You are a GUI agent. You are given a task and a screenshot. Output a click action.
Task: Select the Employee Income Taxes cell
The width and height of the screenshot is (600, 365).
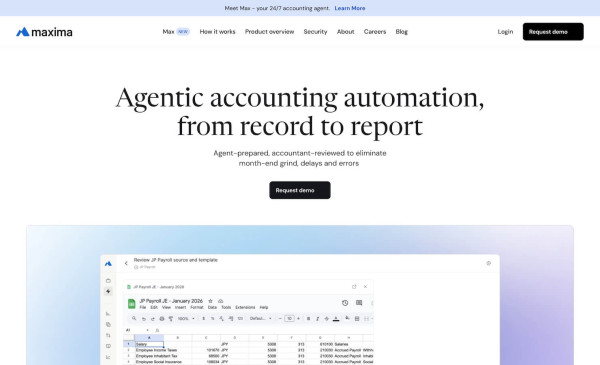click(156, 350)
